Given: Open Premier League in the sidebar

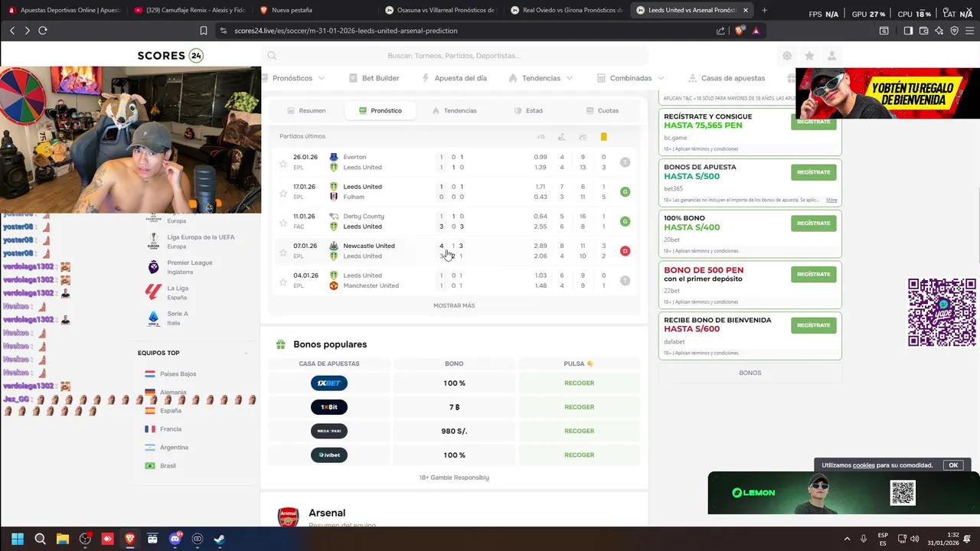Looking at the screenshot, I should tap(190, 267).
